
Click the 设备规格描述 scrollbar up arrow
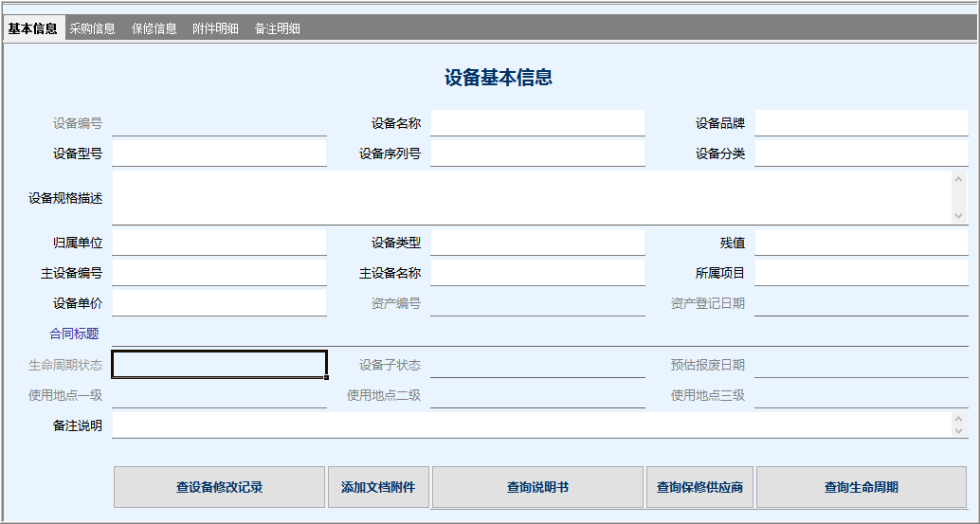[x=959, y=179]
